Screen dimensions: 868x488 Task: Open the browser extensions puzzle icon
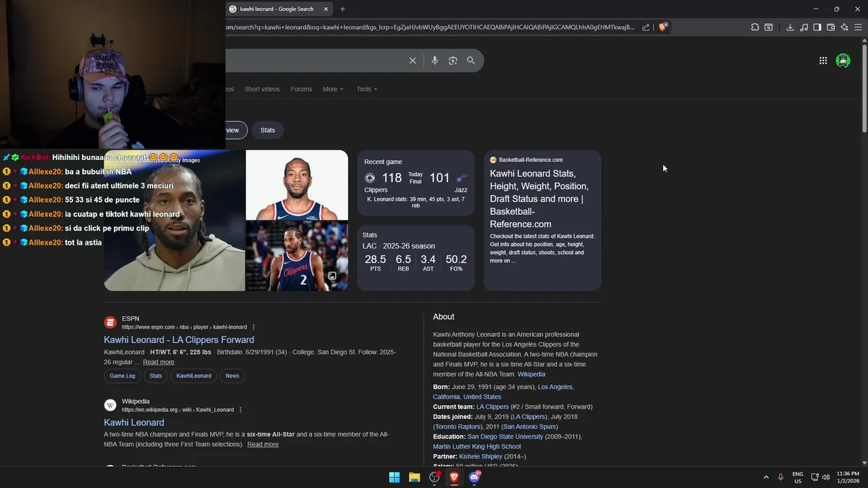[755, 27]
